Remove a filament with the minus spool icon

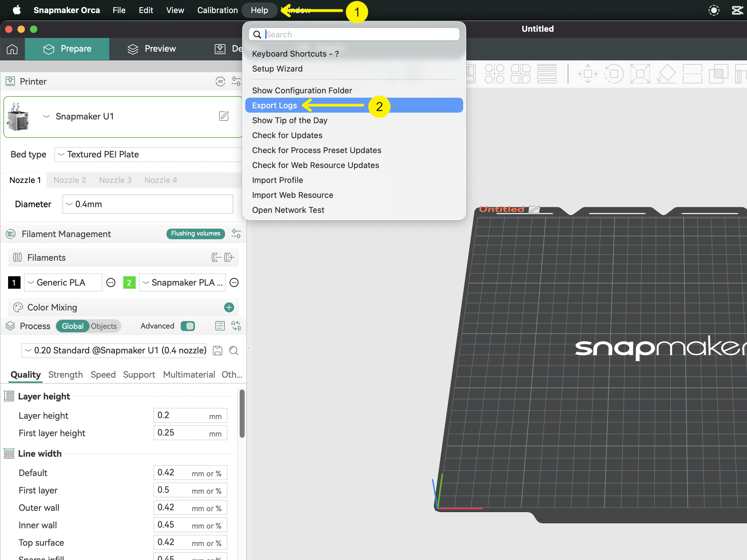tap(216, 258)
